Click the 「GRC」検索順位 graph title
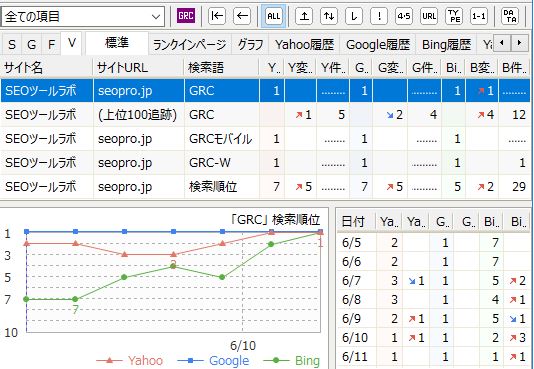 (x=275, y=220)
